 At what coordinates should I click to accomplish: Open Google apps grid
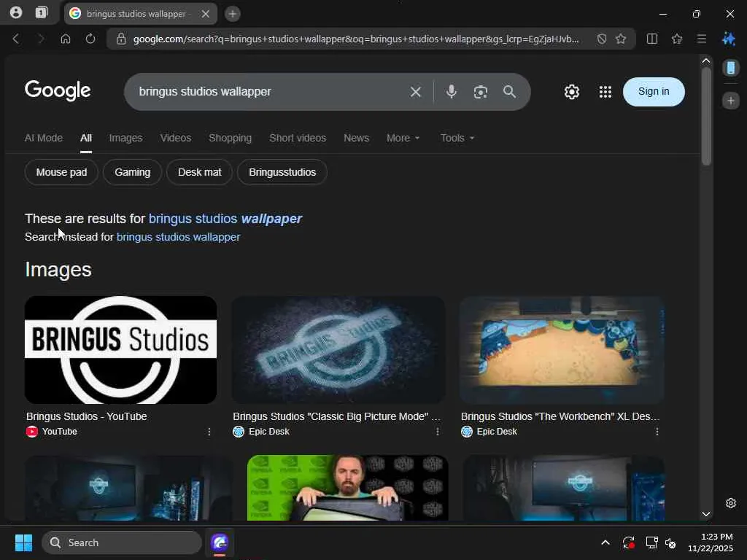pyautogui.click(x=605, y=91)
